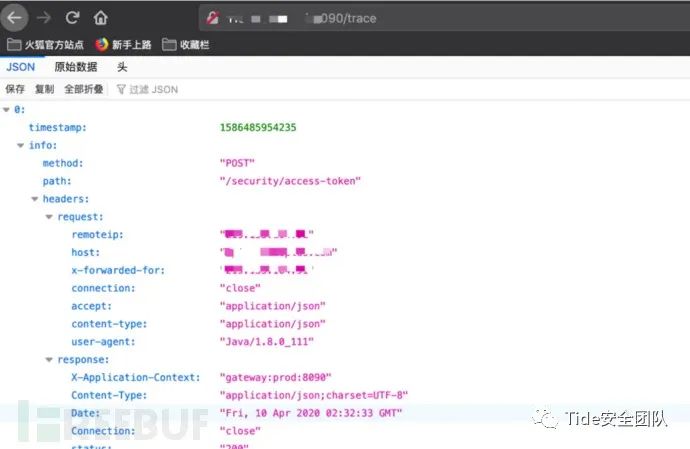Select the method value "POST"
This screenshot has width=690, height=449.
pyautogui.click(x=237, y=163)
